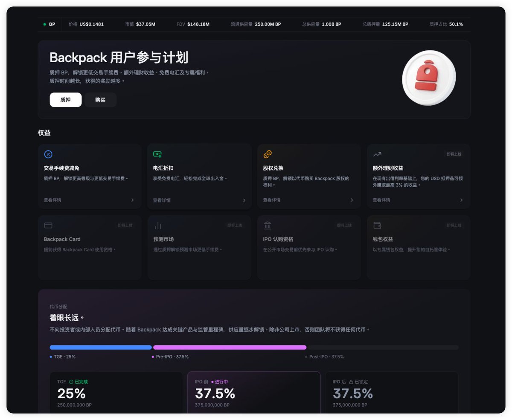The width and height of the screenshot is (512, 420).
Task: Expand chevron on 股权兑换 card
Action: (352, 200)
